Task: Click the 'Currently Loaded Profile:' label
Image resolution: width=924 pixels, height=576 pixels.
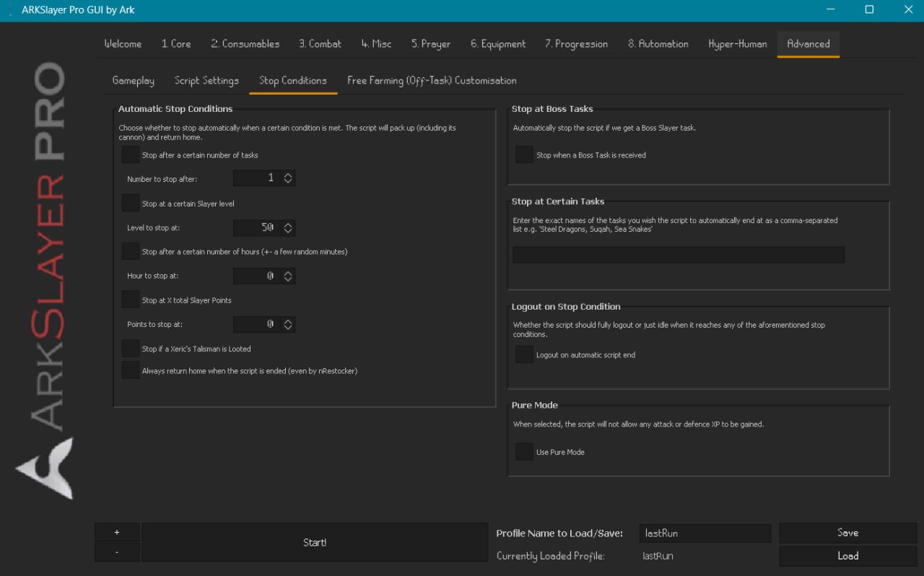Action: pyautogui.click(x=551, y=557)
